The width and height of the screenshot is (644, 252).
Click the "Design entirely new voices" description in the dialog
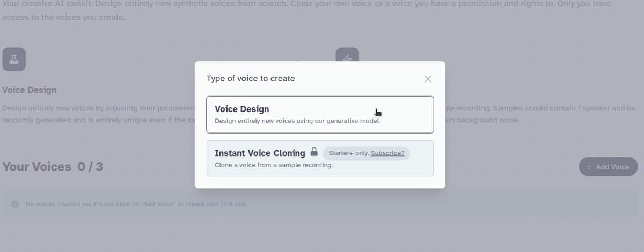pyautogui.click(x=297, y=121)
